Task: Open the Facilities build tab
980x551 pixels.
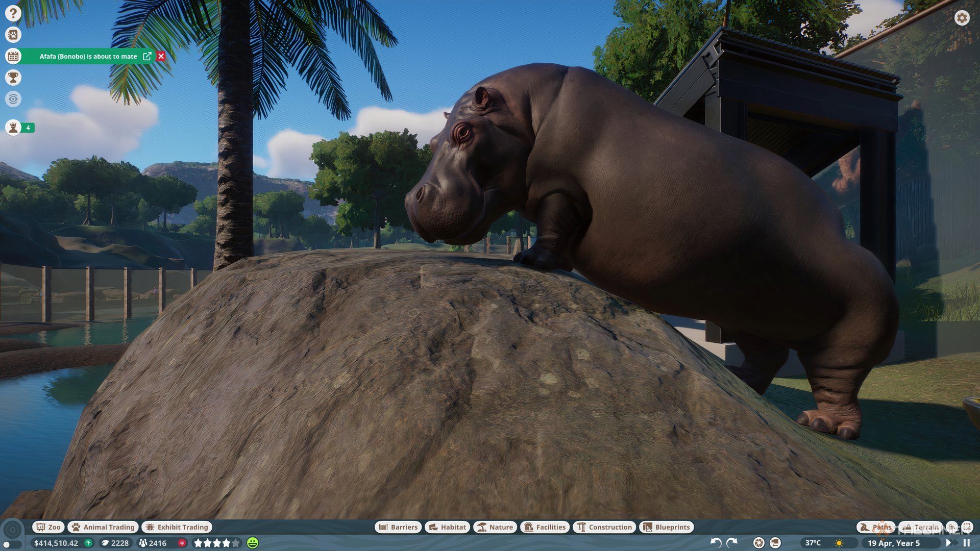Action: (x=545, y=527)
